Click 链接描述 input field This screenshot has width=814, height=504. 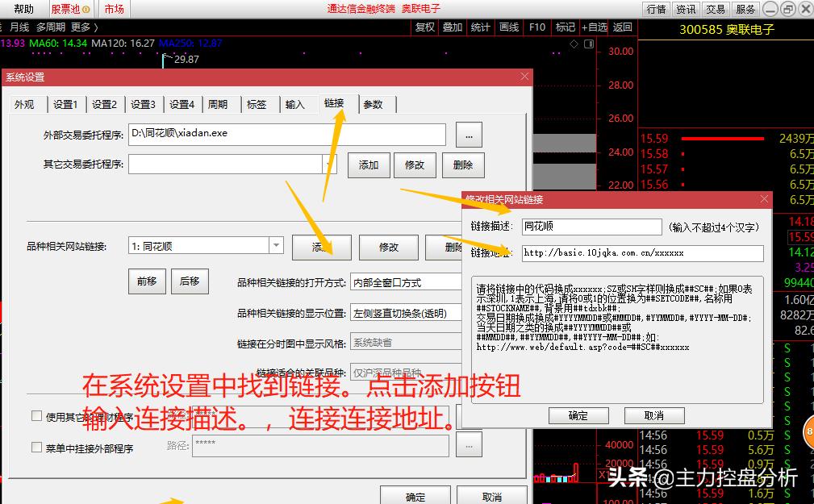point(592,227)
